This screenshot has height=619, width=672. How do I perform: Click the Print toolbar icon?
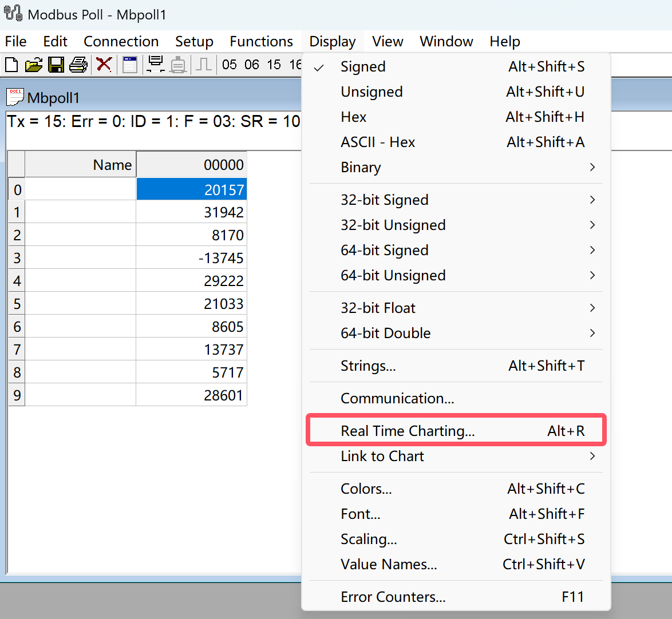(x=79, y=65)
